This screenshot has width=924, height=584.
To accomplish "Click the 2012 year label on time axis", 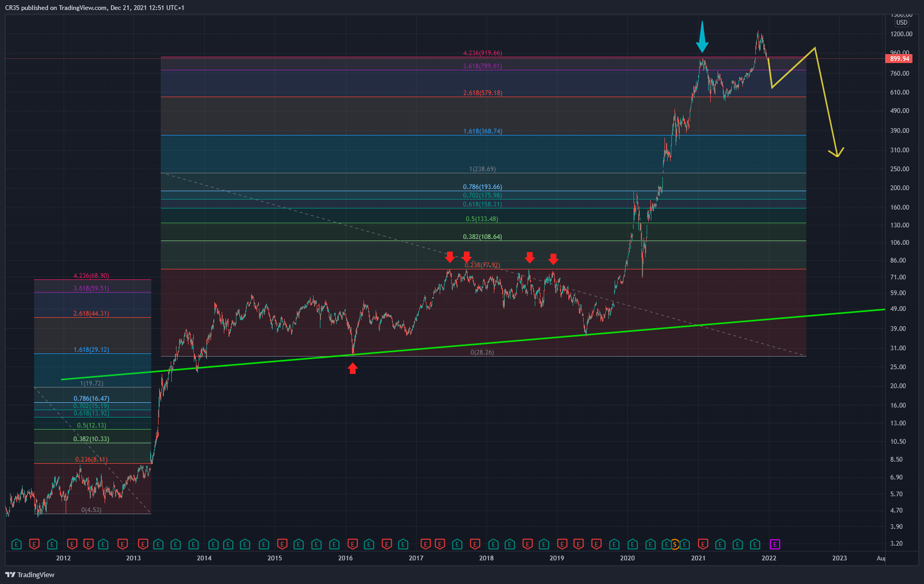I will click(64, 558).
